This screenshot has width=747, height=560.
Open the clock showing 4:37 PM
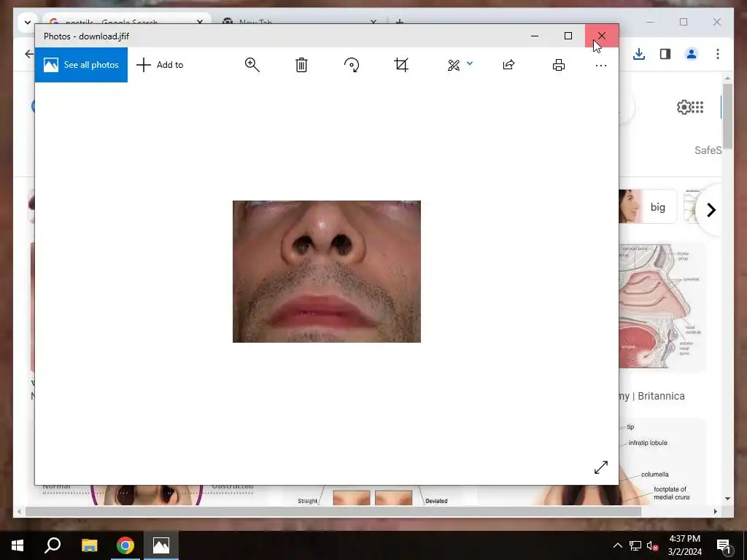(684, 545)
